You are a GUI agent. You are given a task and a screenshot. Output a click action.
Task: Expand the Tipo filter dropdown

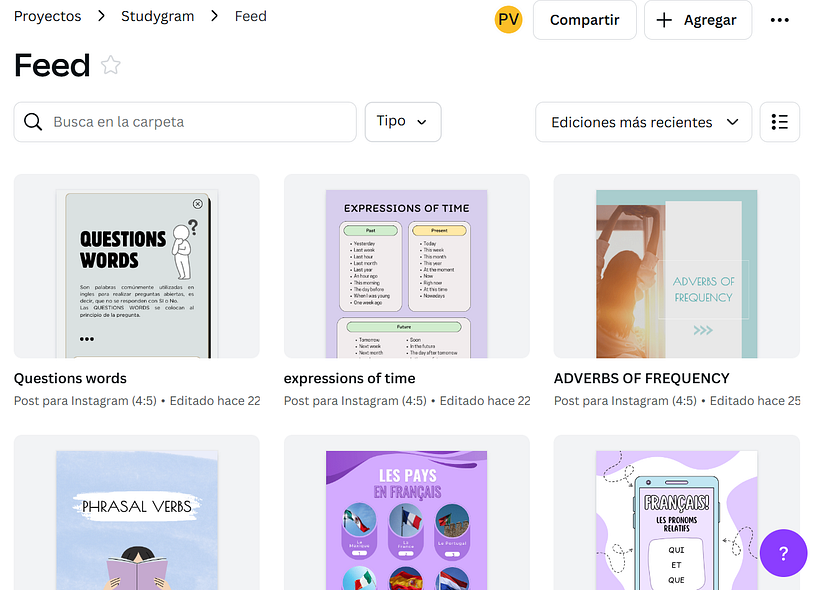[x=403, y=122]
